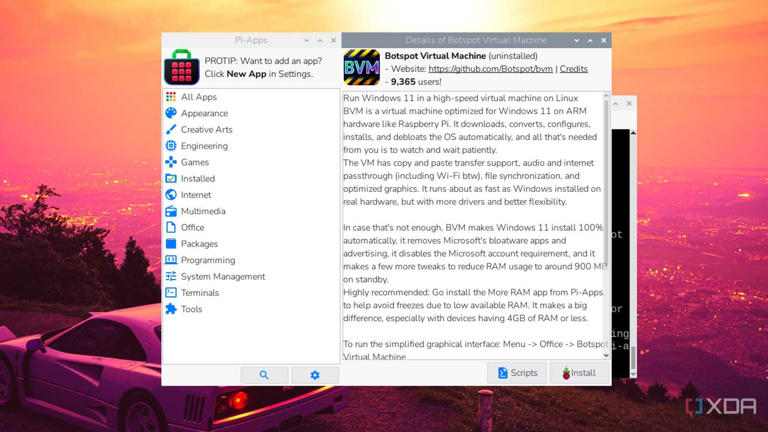The width and height of the screenshot is (768, 432).
Task: Click the Terminals console icon
Action: [x=170, y=292]
